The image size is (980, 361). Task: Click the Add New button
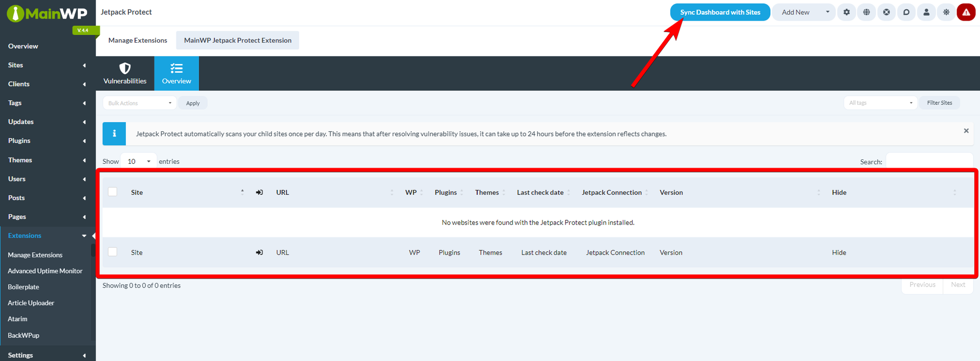796,12
